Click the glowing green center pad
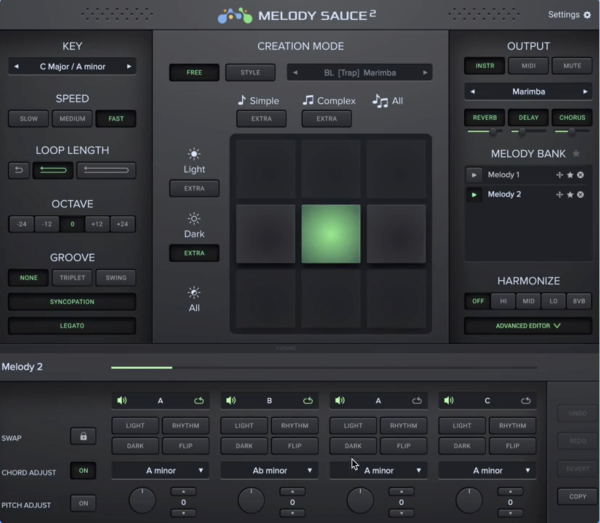Viewport: 600px width, 523px height. pos(330,234)
